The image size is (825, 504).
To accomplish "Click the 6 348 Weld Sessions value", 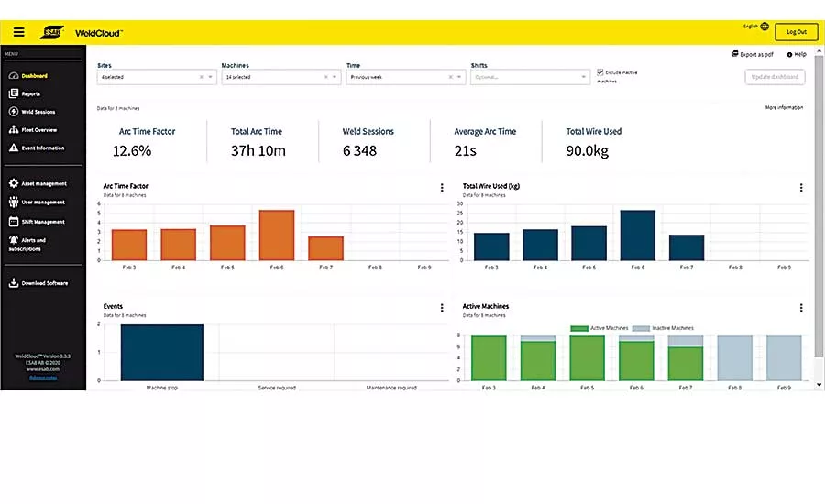I will pyautogui.click(x=360, y=151).
